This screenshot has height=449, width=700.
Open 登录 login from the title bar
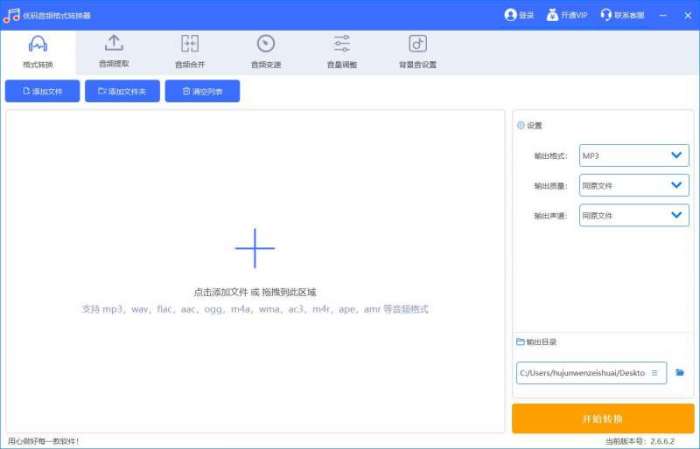[519, 15]
